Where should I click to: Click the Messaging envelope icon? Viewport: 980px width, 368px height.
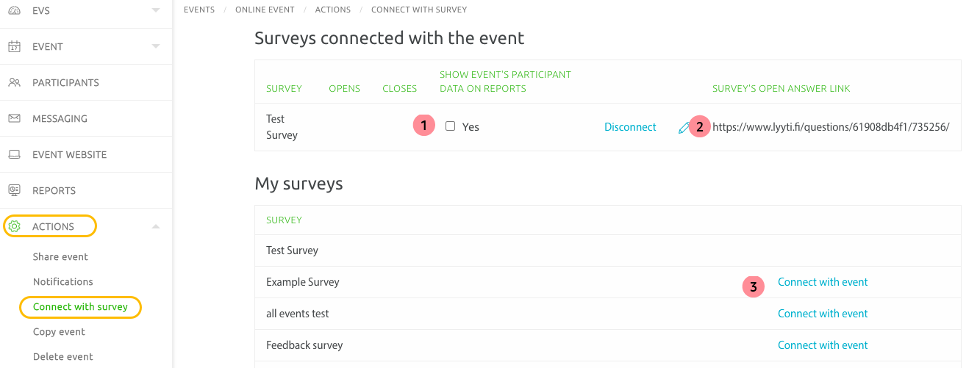pyautogui.click(x=14, y=118)
